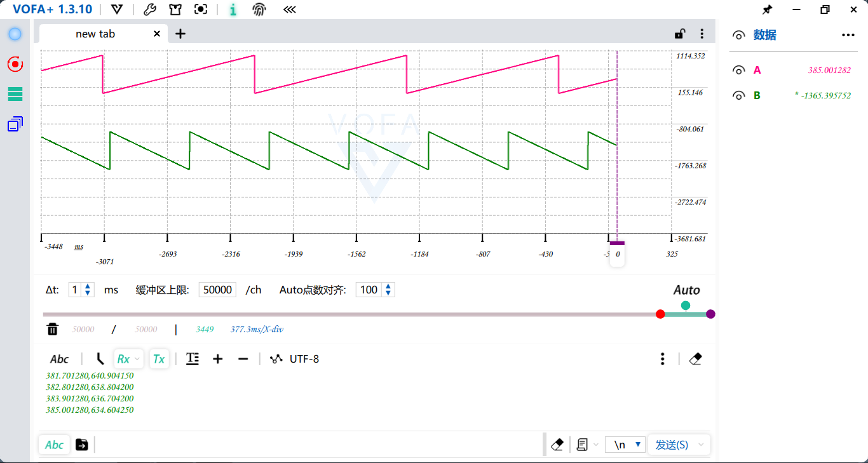Expand the Rx dropdown arrow
Image resolution: width=868 pixels, height=463 pixels.
tap(137, 359)
